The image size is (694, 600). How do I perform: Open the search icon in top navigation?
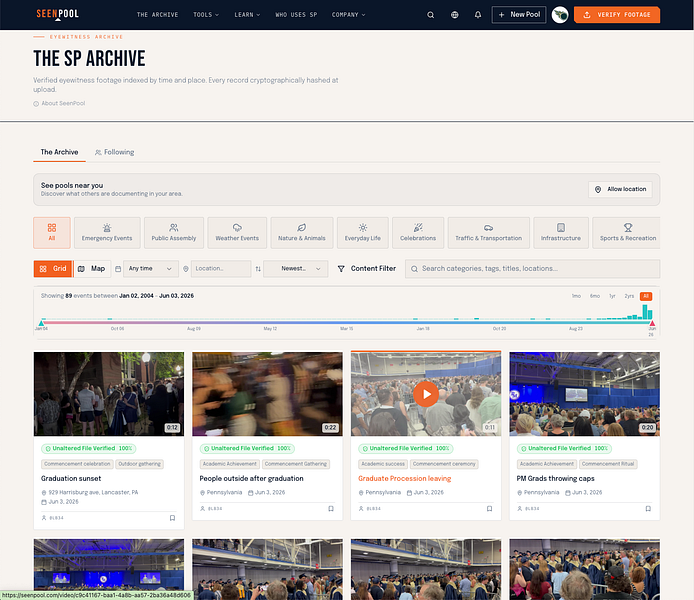coord(430,15)
